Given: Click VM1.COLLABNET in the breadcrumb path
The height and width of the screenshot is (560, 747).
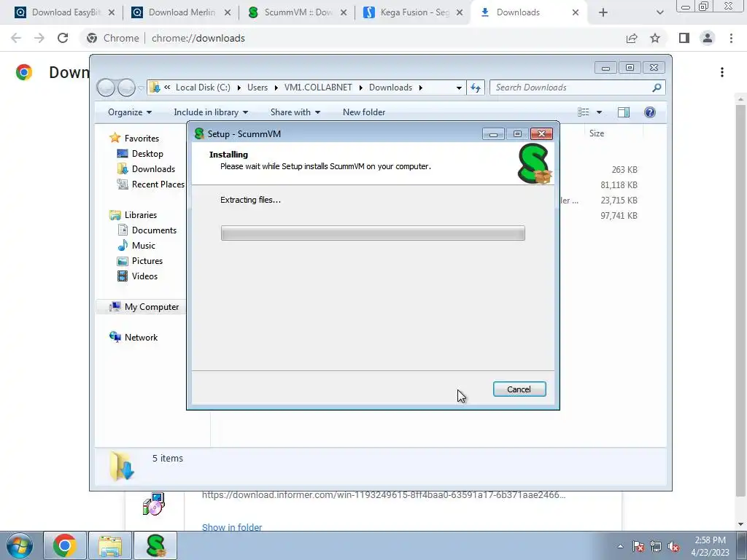Looking at the screenshot, I should click(318, 87).
